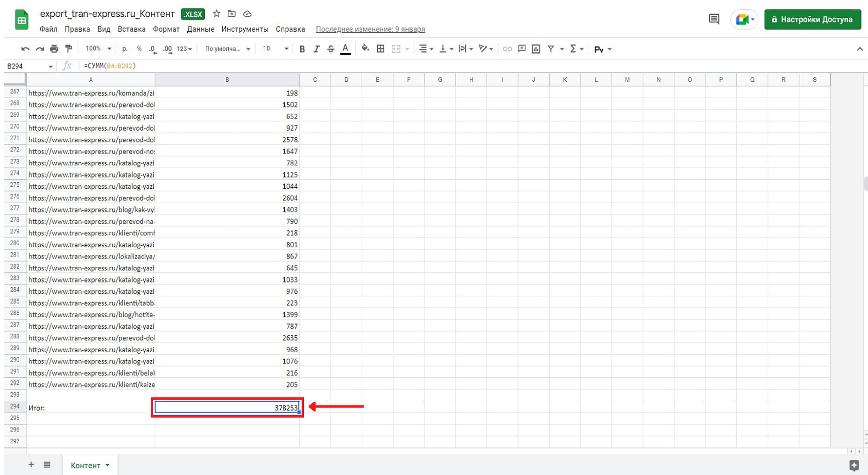This screenshot has height=475, width=868.
Task: Select column B header
Action: click(x=227, y=80)
